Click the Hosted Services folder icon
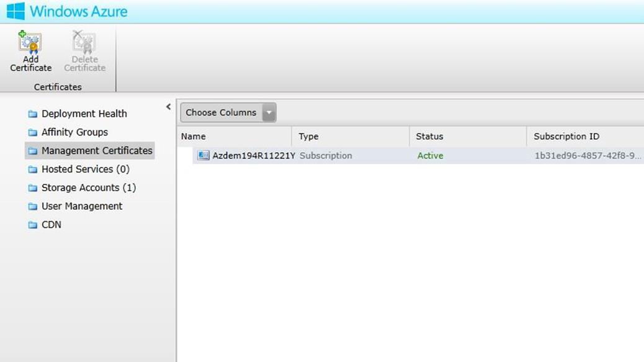The image size is (644, 362). [x=32, y=170]
